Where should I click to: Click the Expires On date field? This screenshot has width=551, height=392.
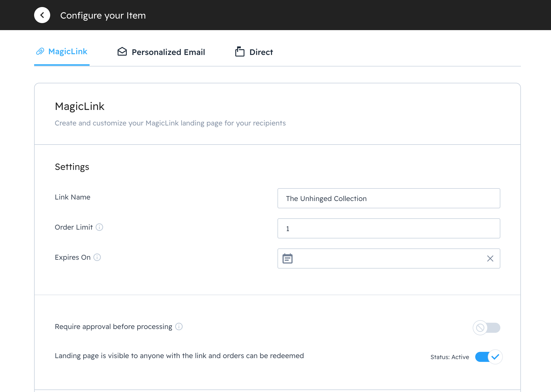389,258
